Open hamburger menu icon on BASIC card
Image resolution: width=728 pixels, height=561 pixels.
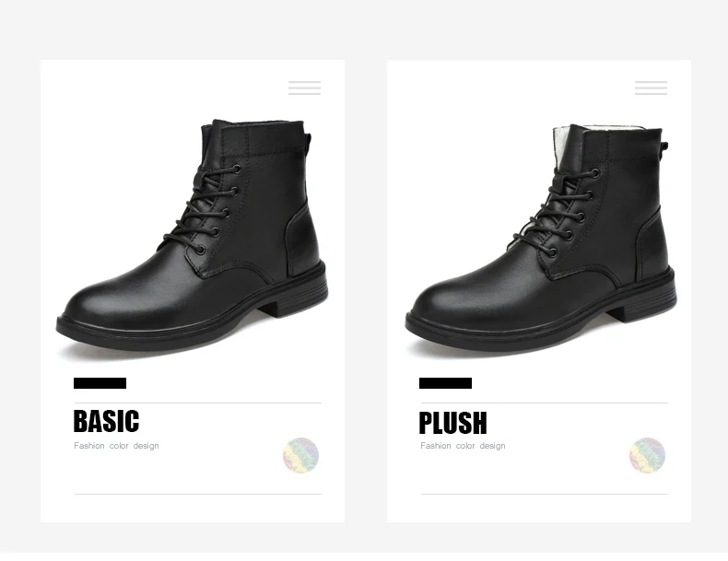(x=305, y=88)
